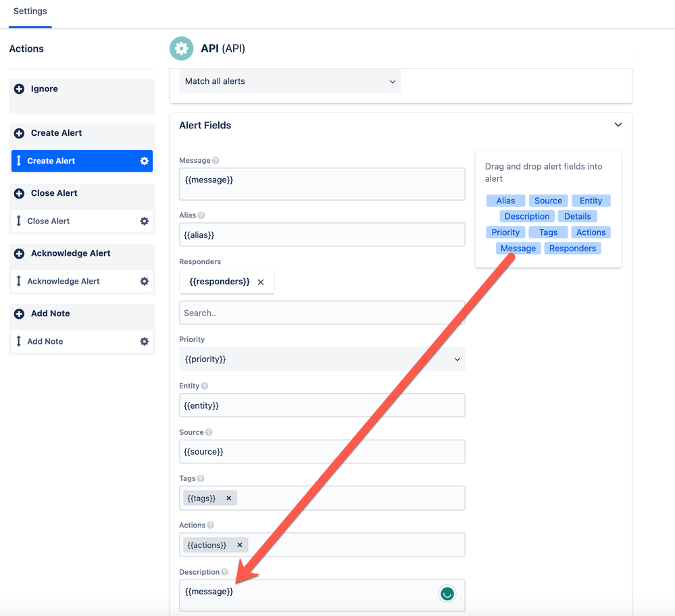
Task: Click reorder handle on Close Alert action row
Action: click(18, 222)
